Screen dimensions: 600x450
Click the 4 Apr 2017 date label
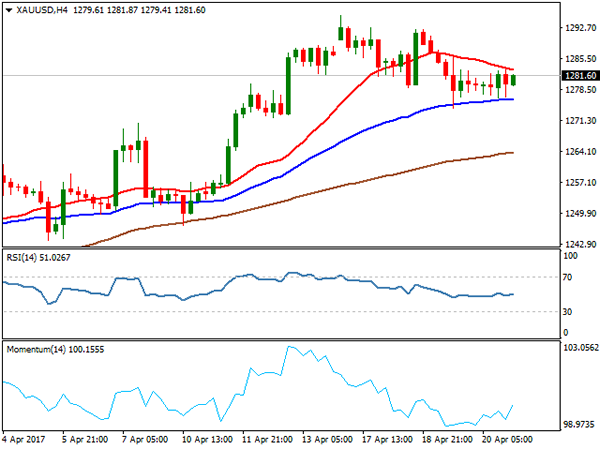pos(23,439)
